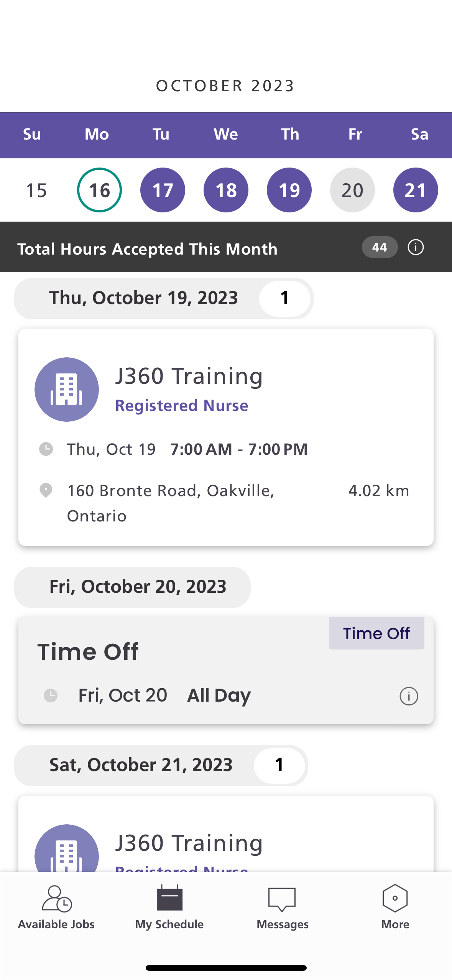452x980 pixels.
Task: Open the More menu
Action: click(395, 907)
